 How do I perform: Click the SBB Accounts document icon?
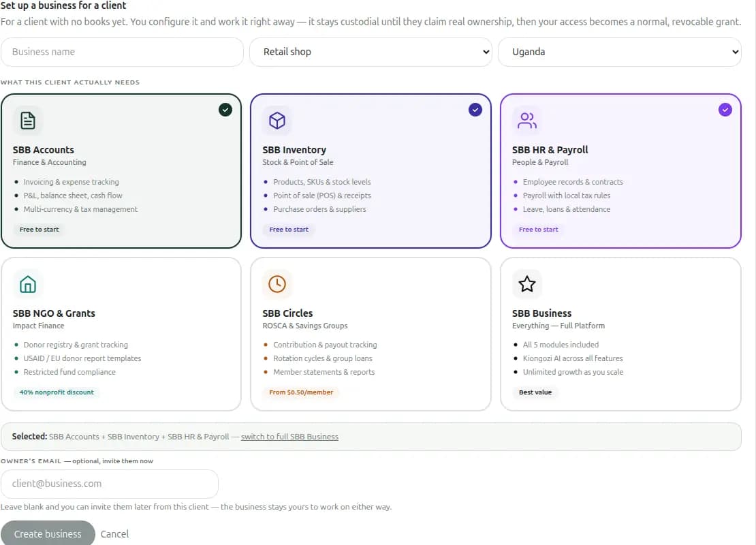pyautogui.click(x=28, y=121)
